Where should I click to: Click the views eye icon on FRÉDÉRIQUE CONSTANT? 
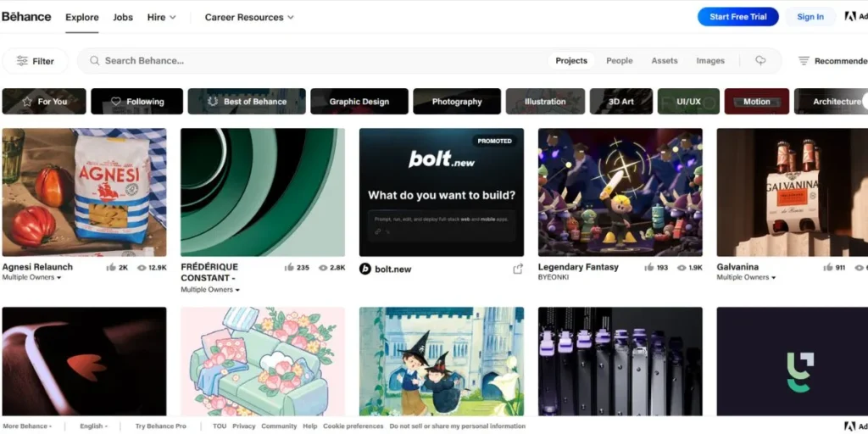(323, 267)
